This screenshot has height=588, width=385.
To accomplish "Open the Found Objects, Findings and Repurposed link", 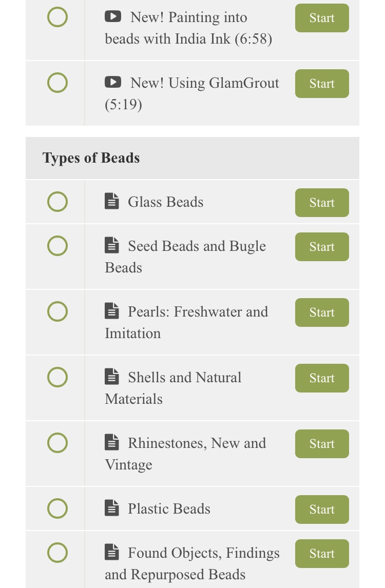I will pos(192,563).
